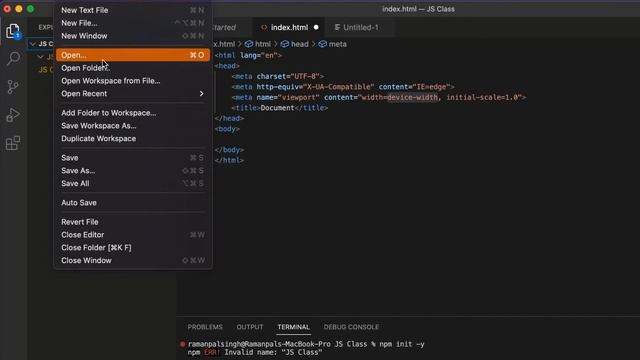Select Open Workspace from File...
The width and height of the screenshot is (640, 360).
coord(133,81)
